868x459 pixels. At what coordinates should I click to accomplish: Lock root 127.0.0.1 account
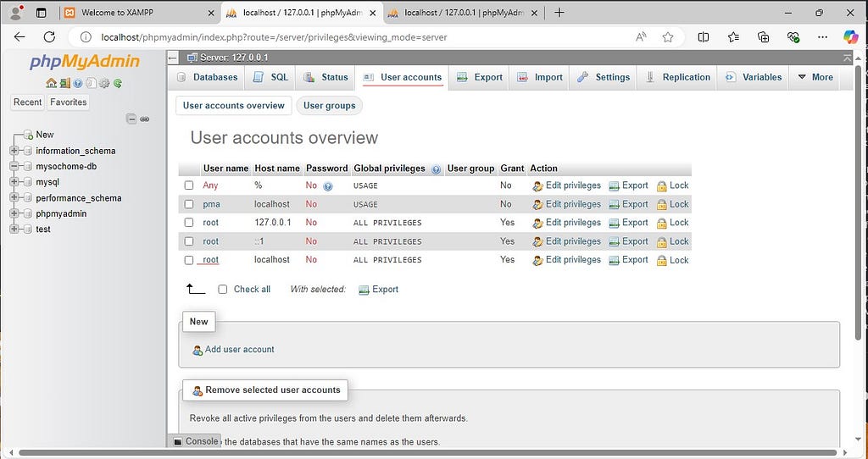click(672, 223)
